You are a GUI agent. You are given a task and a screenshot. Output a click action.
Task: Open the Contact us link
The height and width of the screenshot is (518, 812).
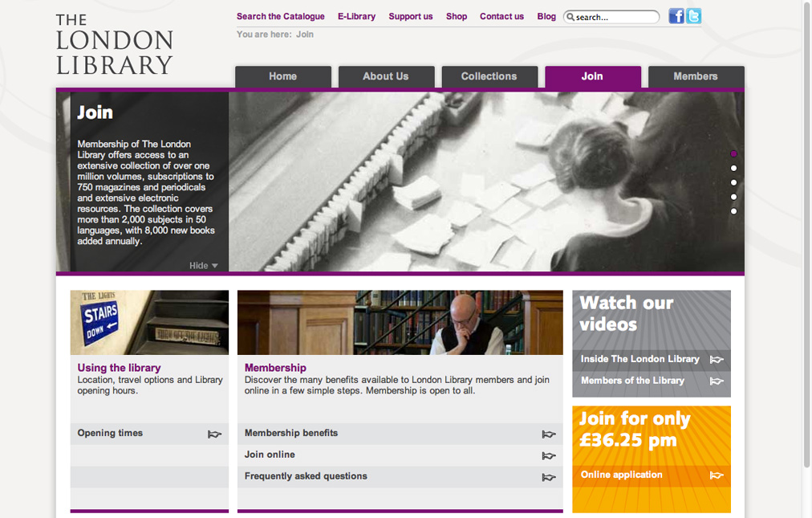[501, 17]
